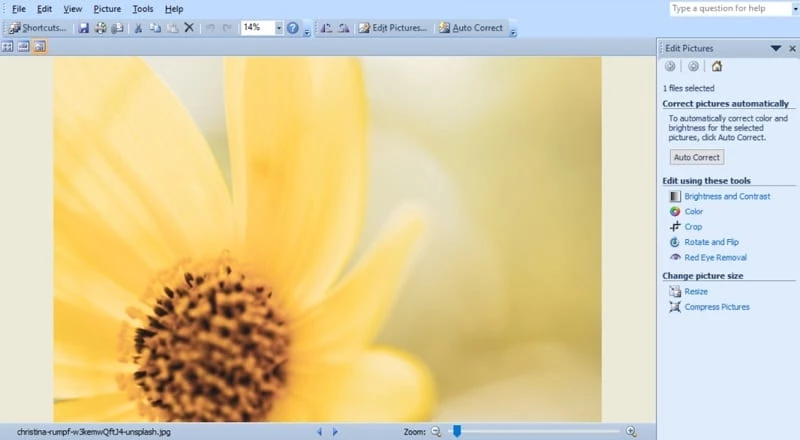Screen dimensions: 800x440
Task: Expand the zoom percentage dropdown
Action: (278, 28)
